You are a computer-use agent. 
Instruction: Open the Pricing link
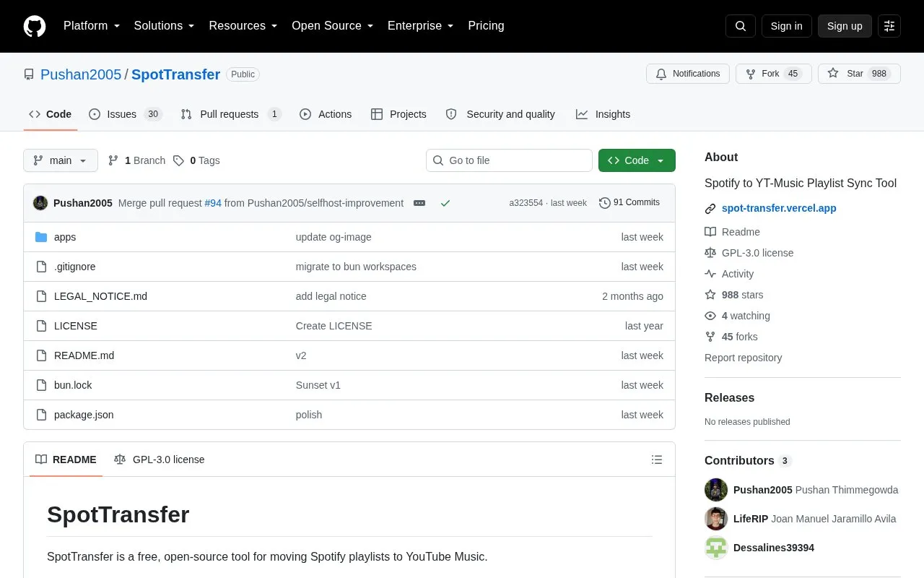(x=486, y=26)
